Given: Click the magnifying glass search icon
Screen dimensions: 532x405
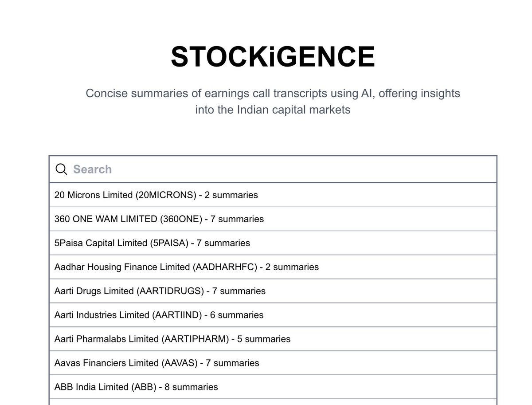Looking at the screenshot, I should tap(61, 169).
